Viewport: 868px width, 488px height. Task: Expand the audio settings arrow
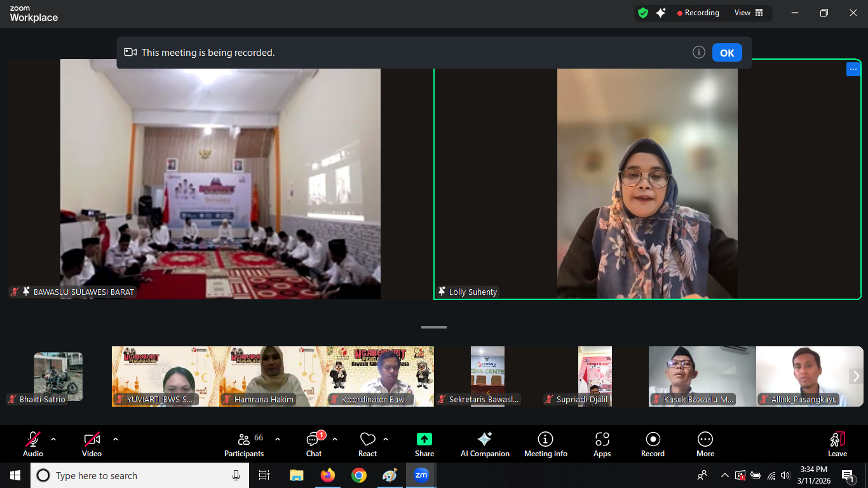[53, 439]
